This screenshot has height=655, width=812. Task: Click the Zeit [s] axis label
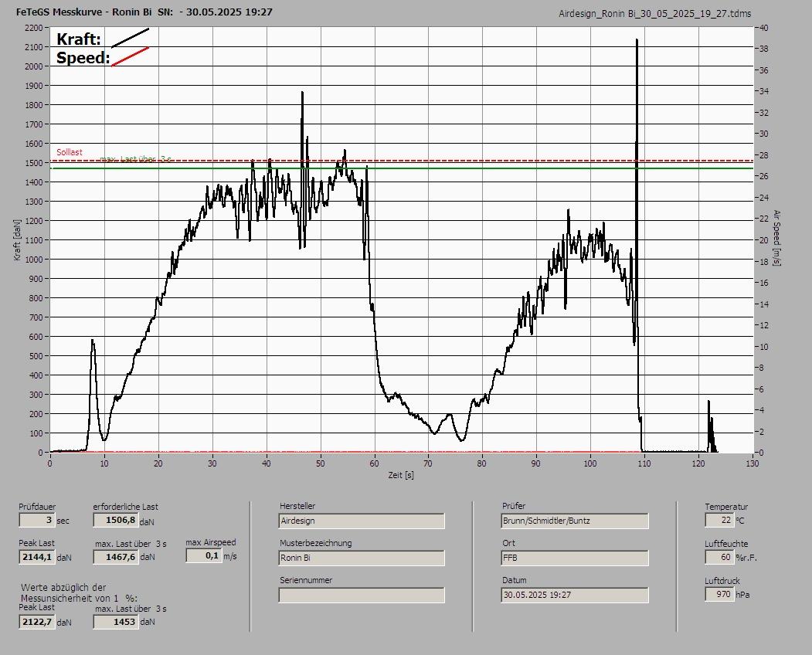coord(401,475)
